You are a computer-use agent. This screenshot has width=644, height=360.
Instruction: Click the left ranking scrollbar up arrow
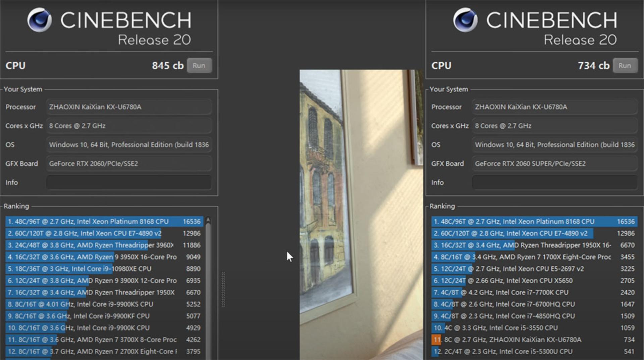208,220
